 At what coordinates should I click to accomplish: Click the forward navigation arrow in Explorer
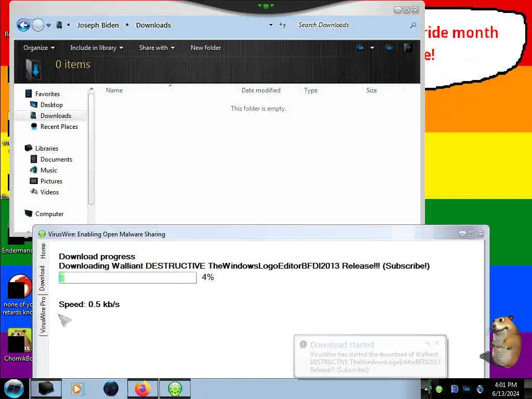pyautogui.click(x=38, y=25)
